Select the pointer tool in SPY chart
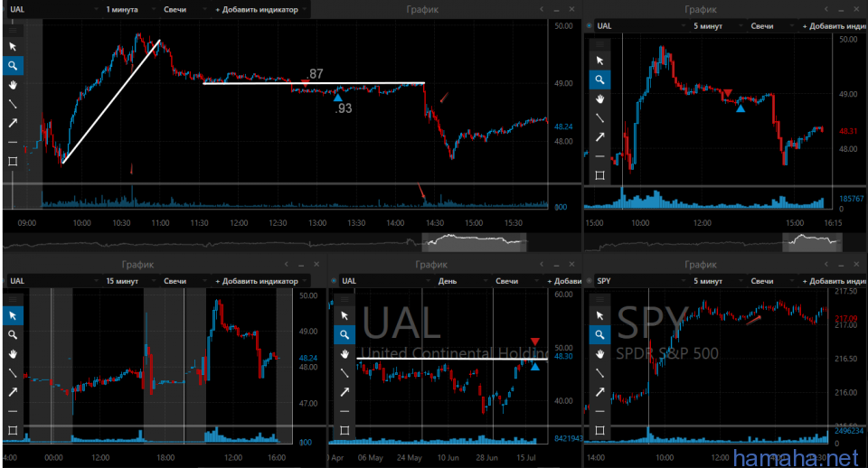 (599, 316)
